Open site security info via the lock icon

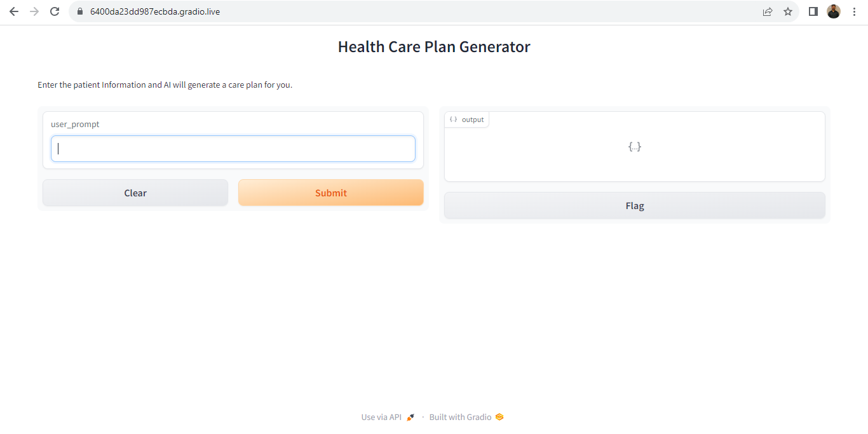(x=79, y=11)
